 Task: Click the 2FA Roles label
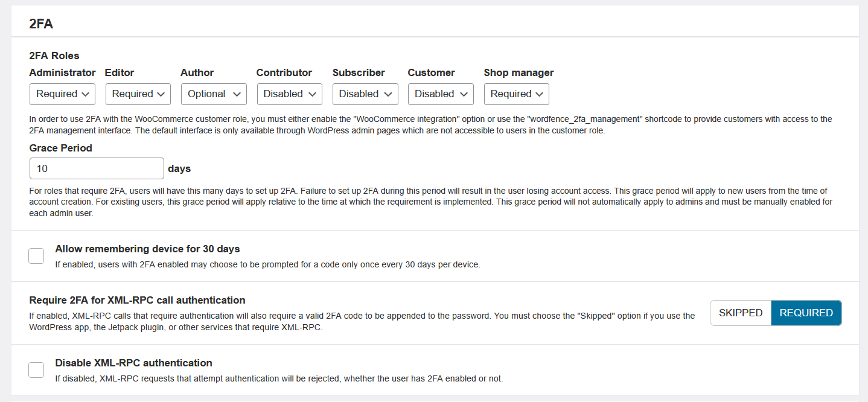[x=54, y=56]
